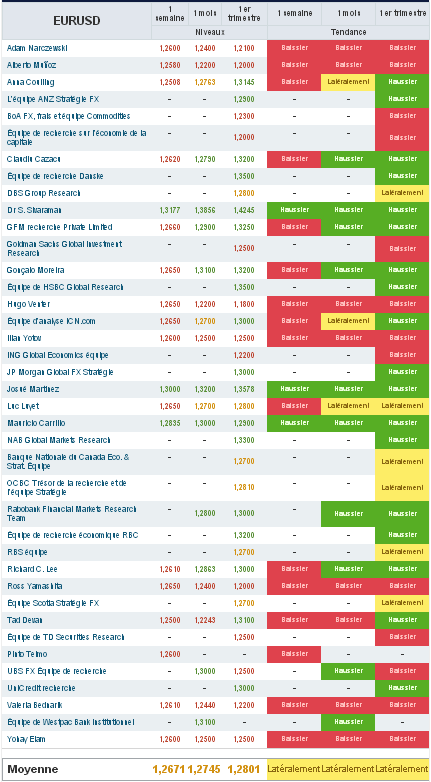This screenshot has height=782, width=431.
Task: Open Mauricio Carrillo's link
Action: pyautogui.click(x=36, y=423)
